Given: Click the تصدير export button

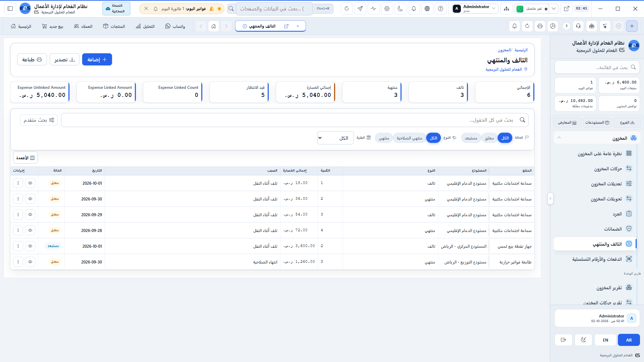Looking at the screenshot, I should coord(64,59).
